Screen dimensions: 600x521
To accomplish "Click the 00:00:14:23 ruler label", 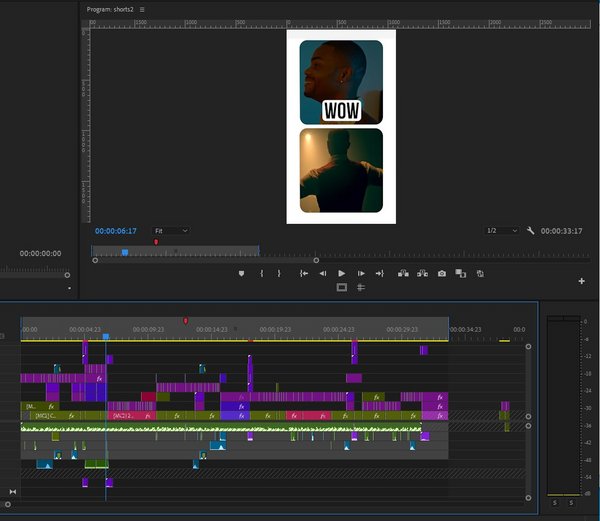I will tap(212, 329).
